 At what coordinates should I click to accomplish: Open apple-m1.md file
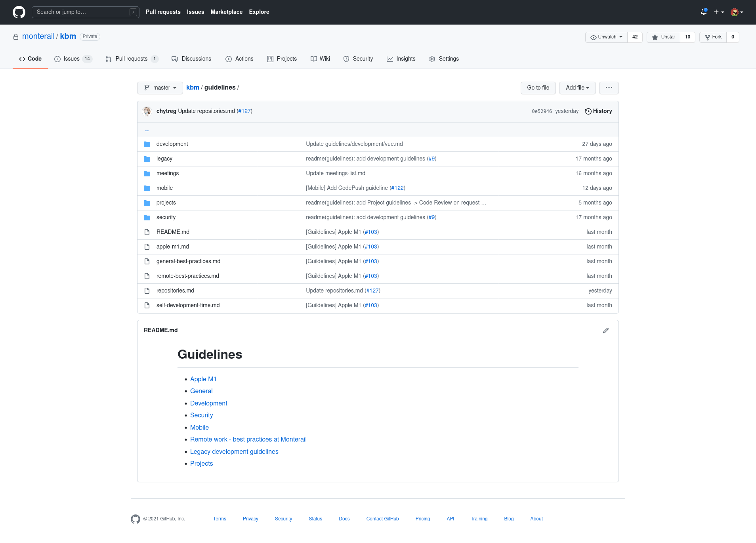tap(173, 247)
